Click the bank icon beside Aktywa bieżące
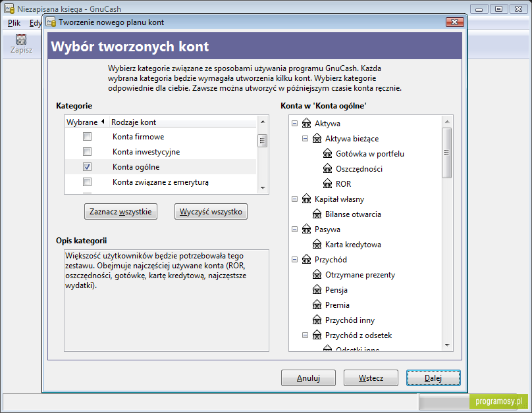The width and height of the screenshot is (532, 413). pyautogui.click(x=317, y=138)
